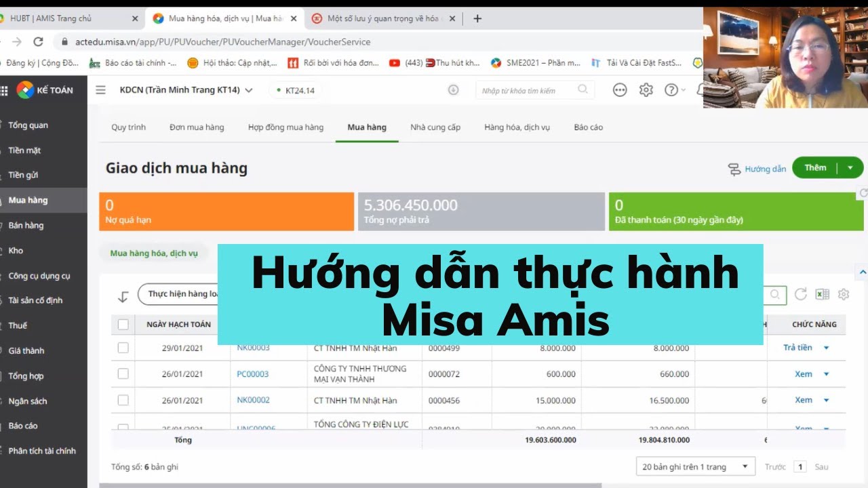The height and width of the screenshot is (488, 868).
Task: Expand Xem dropdown for row NK00002
Action: tap(826, 401)
